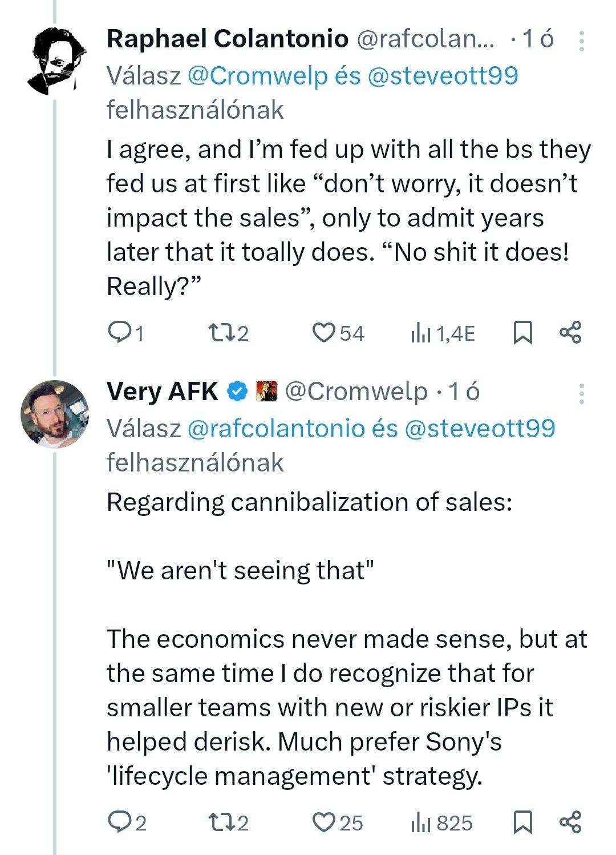
Task: Retweet Raphael Colantonio's post
Action: click(x=220, y=333)
